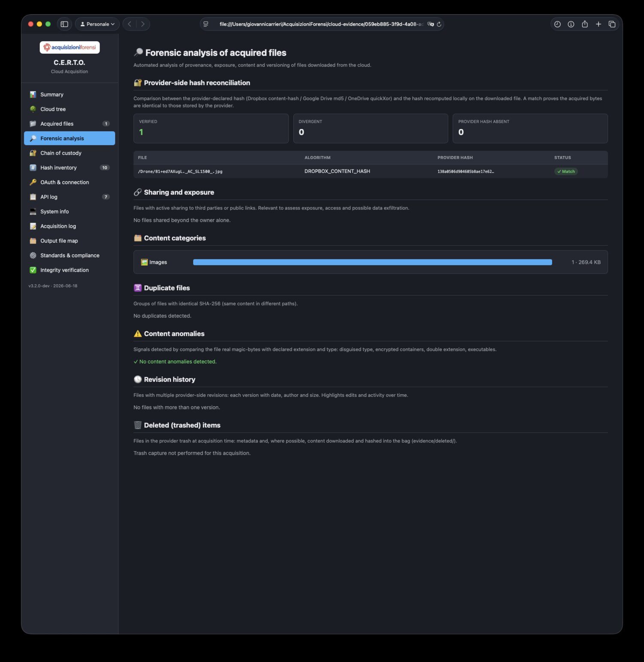Open OAuth & connection page
This screenshot has height=662, width=644.
coord(70,182)
